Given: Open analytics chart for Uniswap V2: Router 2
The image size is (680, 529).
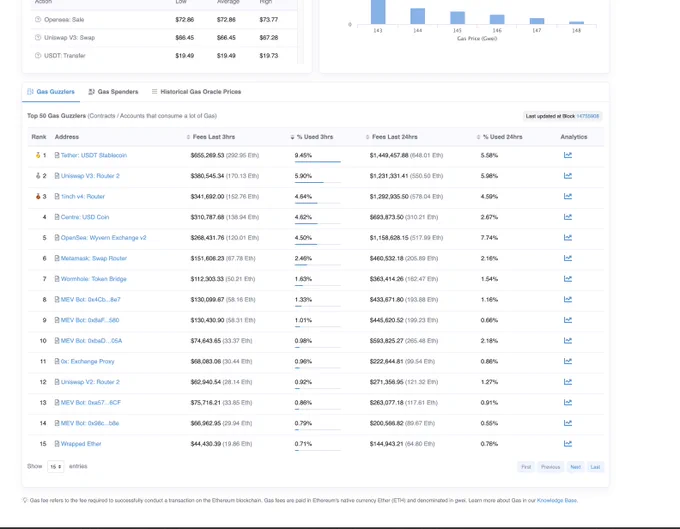Looking at the screenshot, I should (x=568, y=382).
